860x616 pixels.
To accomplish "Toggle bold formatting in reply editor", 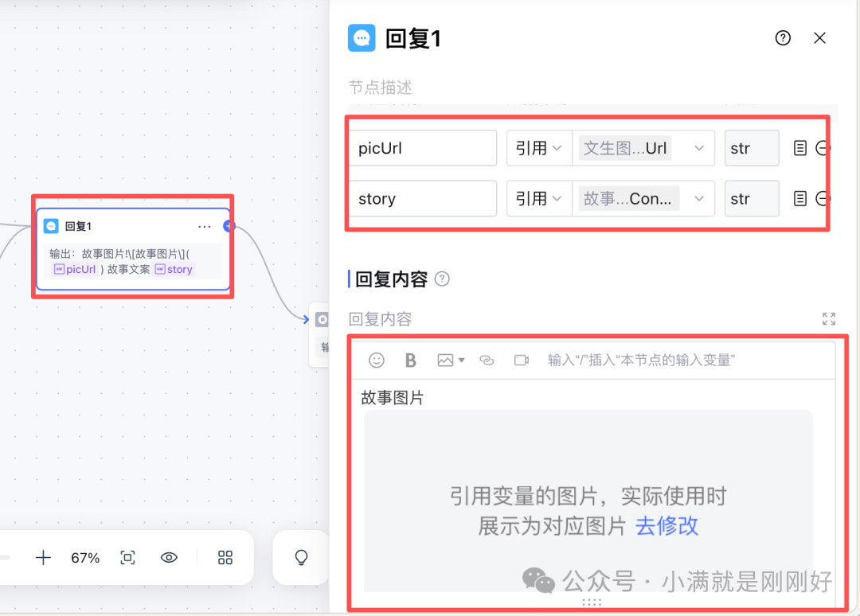I will coord(410,360).
